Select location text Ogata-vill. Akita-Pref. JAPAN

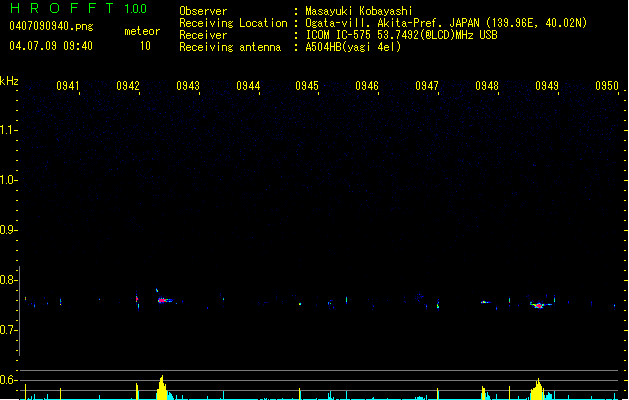pos(394,23)
